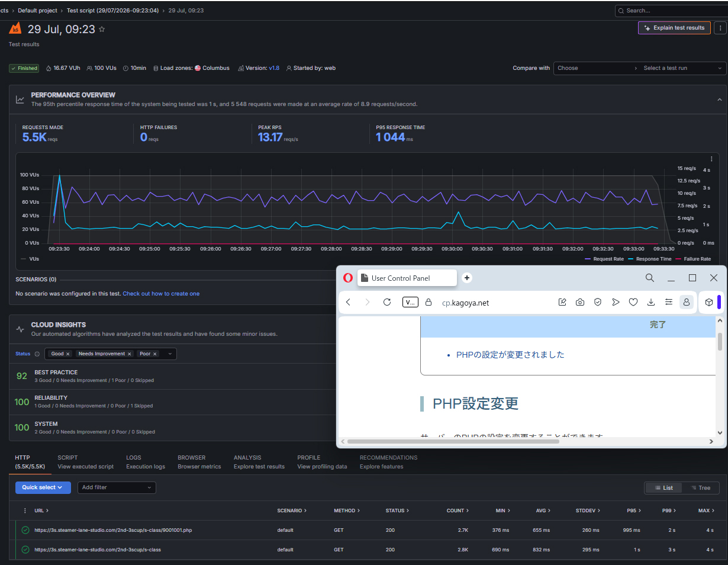Open the Quick select dropdown button
Image resolution: width=728 pixels, height=565 pixels.
coord(43,487)
